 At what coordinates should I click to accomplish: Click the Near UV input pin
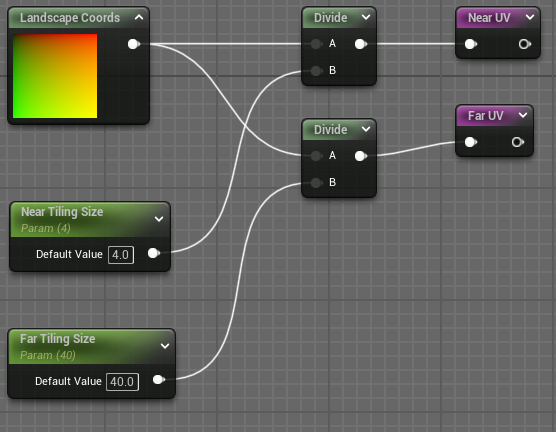(470, 44)
